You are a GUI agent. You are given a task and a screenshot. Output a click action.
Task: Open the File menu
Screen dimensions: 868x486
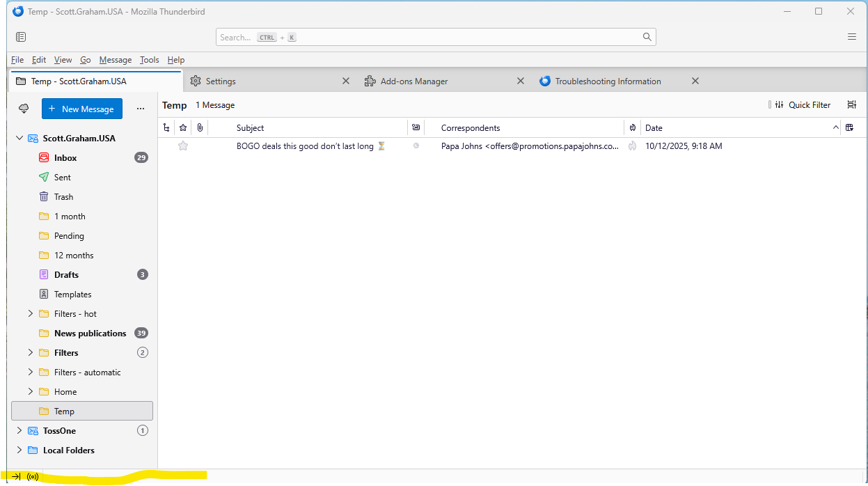[x=17, y=60]
